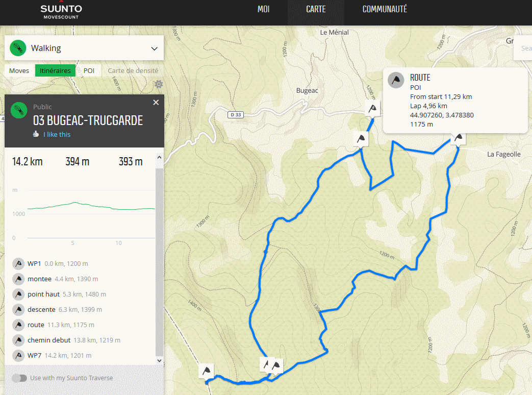Viewport: 532px width, 395px height.
Task: Click the bottom-left flag marker on map
Action: 206,371
